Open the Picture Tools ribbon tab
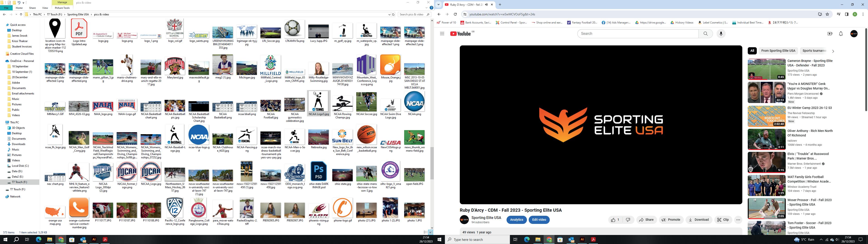 click(62, 8)
